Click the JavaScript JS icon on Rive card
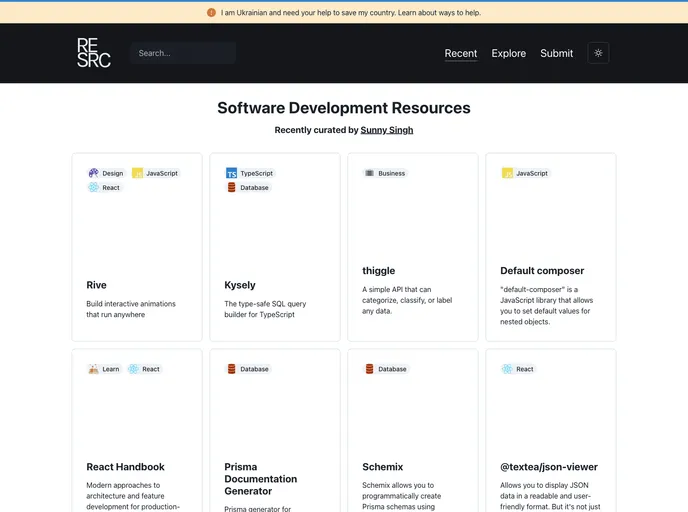The width and height of the screenshot is (688, 512). (137, 173)
